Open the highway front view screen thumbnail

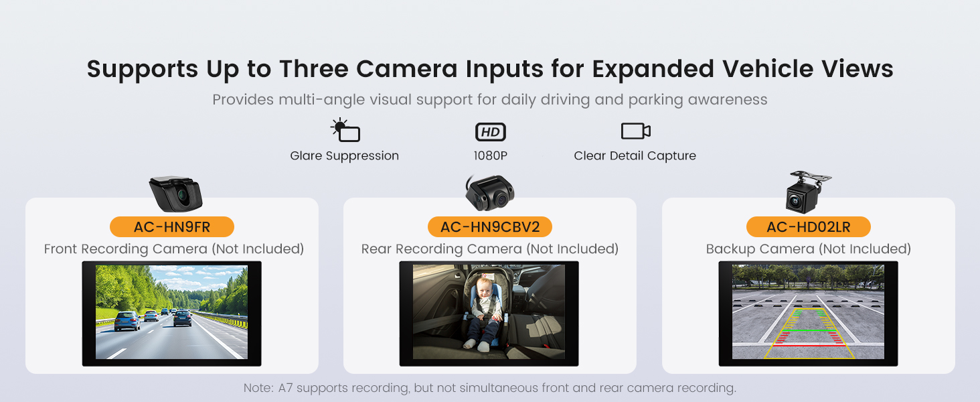coord(172,314)
